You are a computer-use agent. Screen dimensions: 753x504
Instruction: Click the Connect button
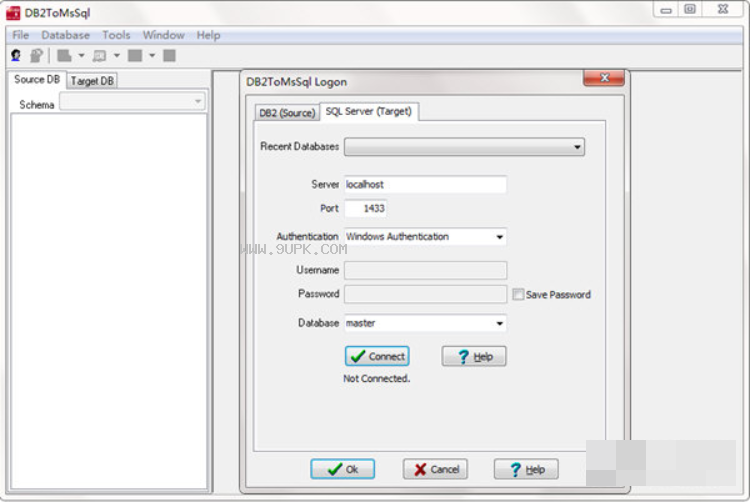coord(377,356)
